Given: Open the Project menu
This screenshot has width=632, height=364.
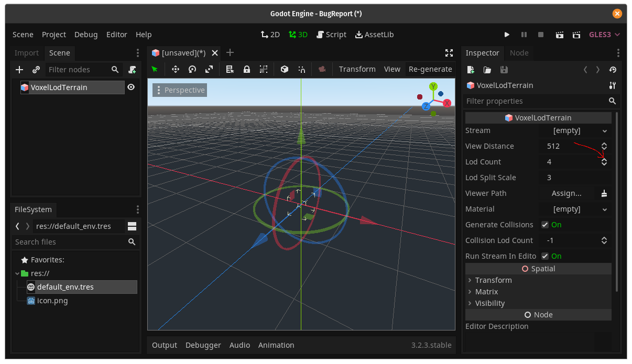Looking at the screenshot, I should pyautogui.click(x=54, y=35).
